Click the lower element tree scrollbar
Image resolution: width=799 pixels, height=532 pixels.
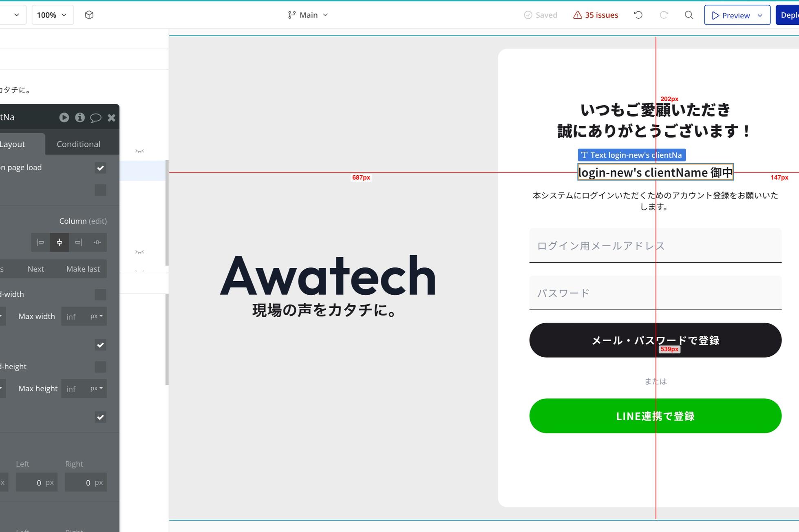[167, 339]
